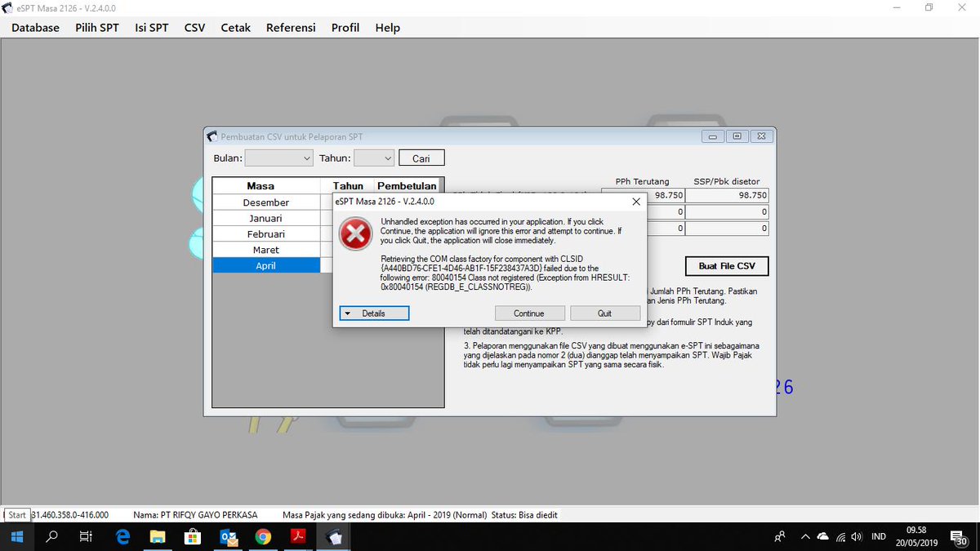Open the Profil menu
980x551 pixels.
click(345, 28)
